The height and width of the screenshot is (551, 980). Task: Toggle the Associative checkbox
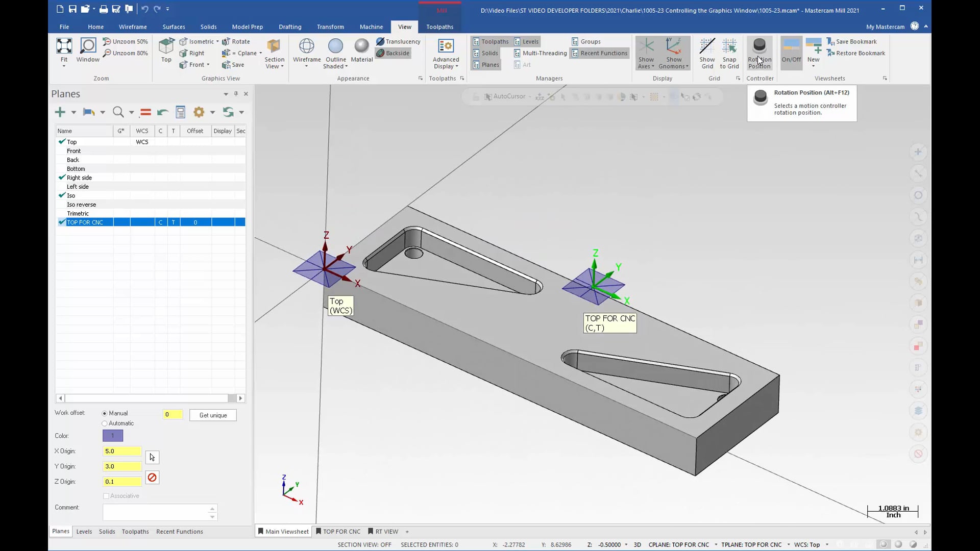(x=106, y=496)
